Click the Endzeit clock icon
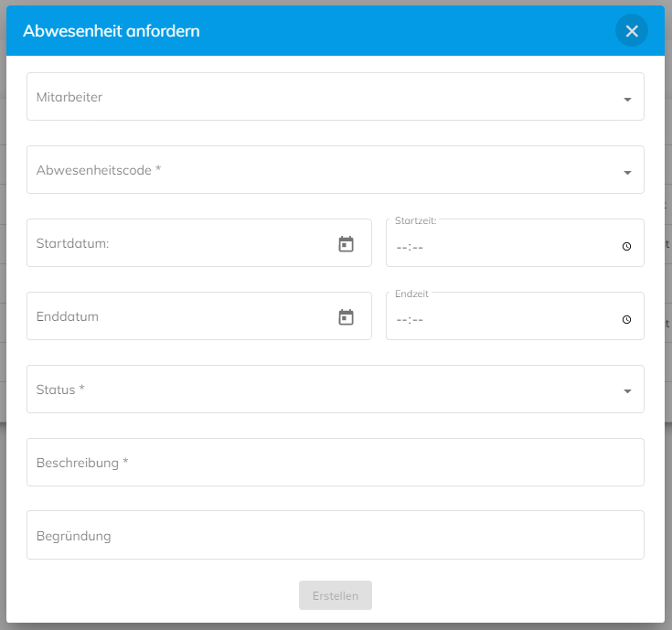 [x=626, y=320]
